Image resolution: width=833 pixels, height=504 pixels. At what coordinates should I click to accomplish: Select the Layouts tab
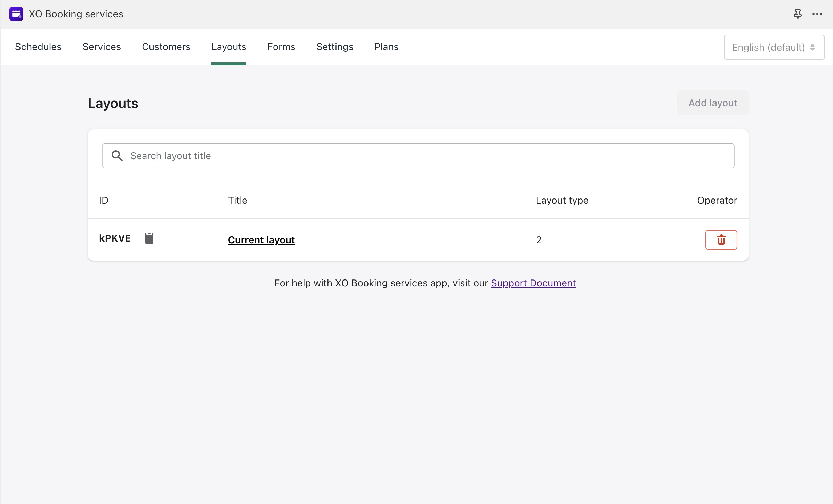point(229,47)
